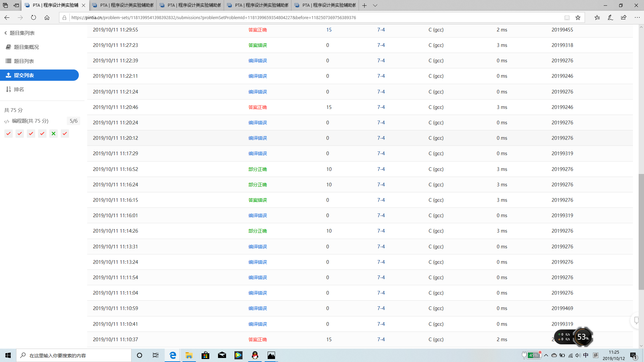Open favorites hub icon

(x=597, y=17)
